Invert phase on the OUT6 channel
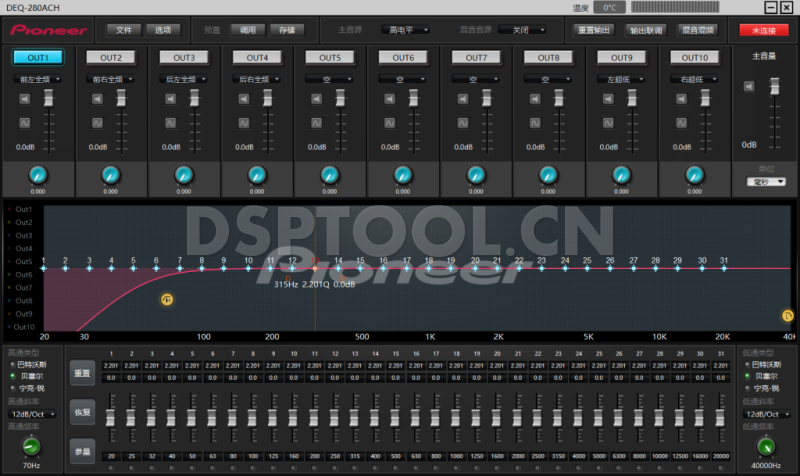This screenshot has height=476, width=800. coord(389,123)
